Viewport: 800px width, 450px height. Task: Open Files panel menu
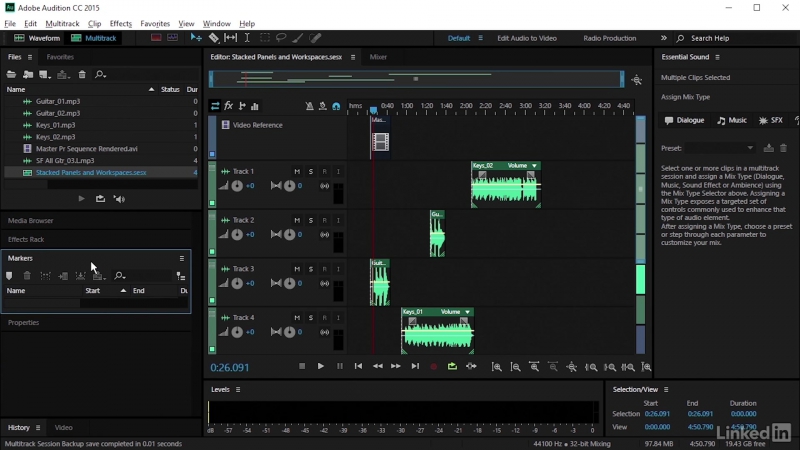coord(30,57)
